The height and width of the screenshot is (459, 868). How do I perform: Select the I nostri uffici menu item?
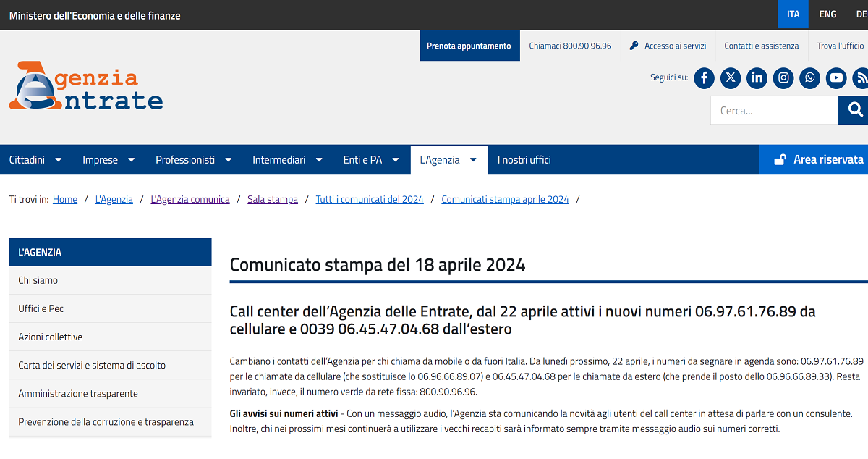coord(524,159)
